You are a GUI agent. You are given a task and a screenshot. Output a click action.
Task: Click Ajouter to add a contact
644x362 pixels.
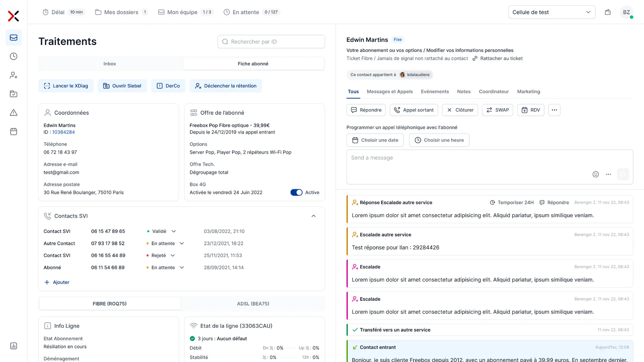(x=57, y=282)
